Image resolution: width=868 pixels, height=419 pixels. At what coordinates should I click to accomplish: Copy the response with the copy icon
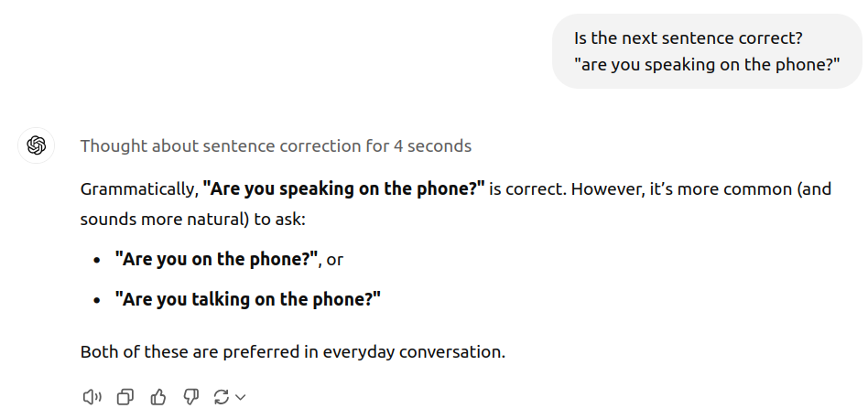(125, 397)
